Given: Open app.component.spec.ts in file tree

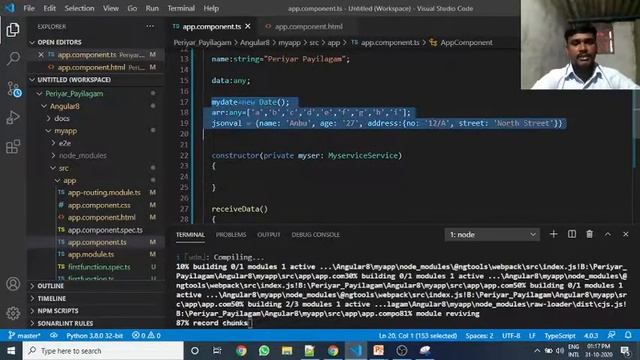Looking at the screenshot, I should 105,230.
